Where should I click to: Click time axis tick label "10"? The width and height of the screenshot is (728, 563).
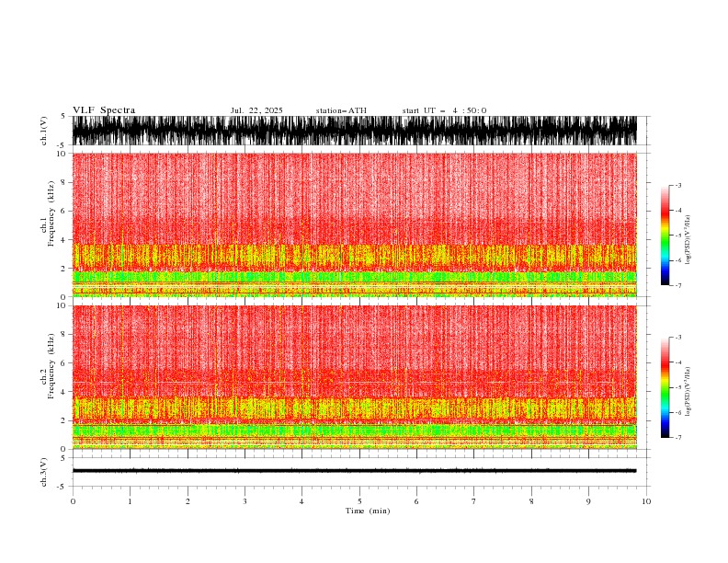pyautogui.click(x=646, y=501)
